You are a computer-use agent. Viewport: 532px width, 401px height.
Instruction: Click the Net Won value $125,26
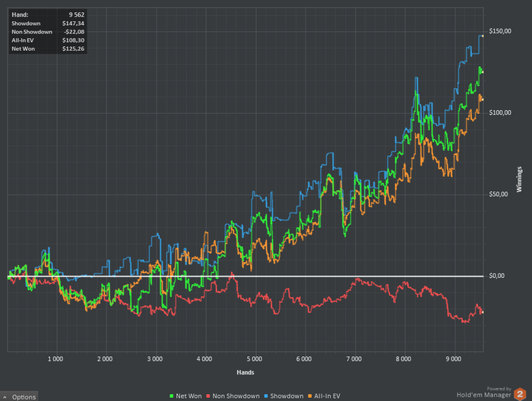point(73,49)
